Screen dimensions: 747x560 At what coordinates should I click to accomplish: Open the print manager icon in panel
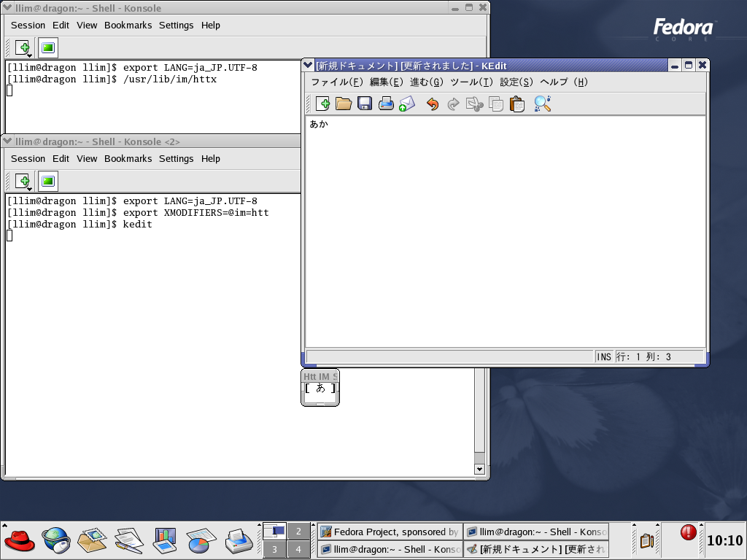point(239,540)
